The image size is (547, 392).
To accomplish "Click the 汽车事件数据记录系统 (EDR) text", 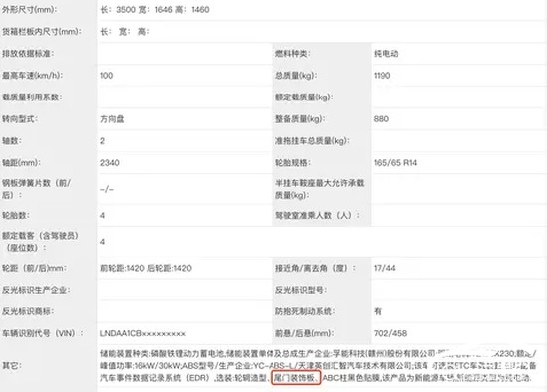I will pyautogui.click(x=156, y=378).
